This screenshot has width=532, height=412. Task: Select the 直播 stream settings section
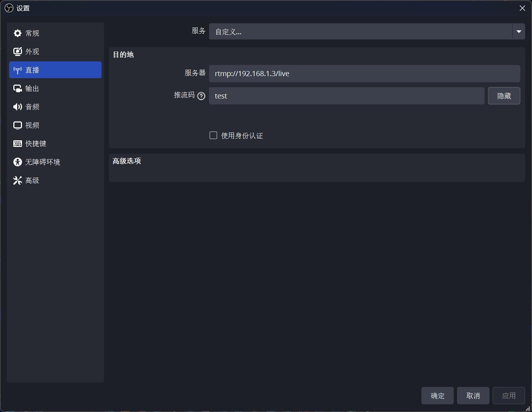pyautogui.click(x=55, y=70)
